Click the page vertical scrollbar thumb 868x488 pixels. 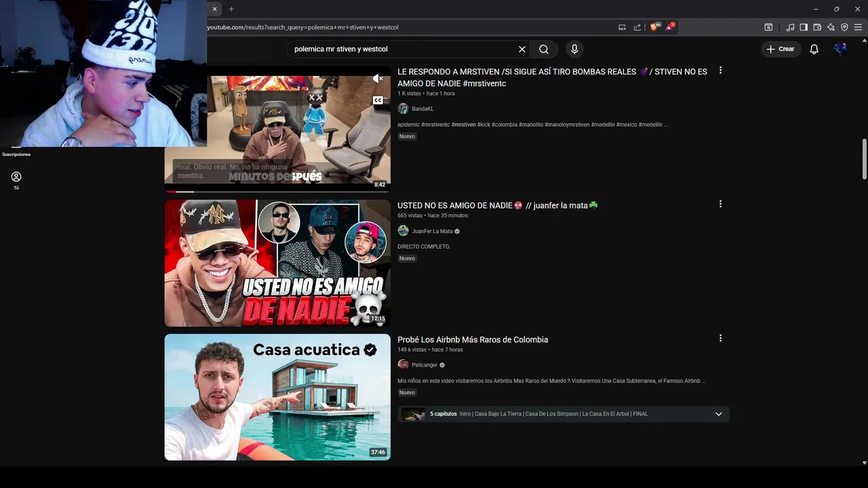click(864, 159)
